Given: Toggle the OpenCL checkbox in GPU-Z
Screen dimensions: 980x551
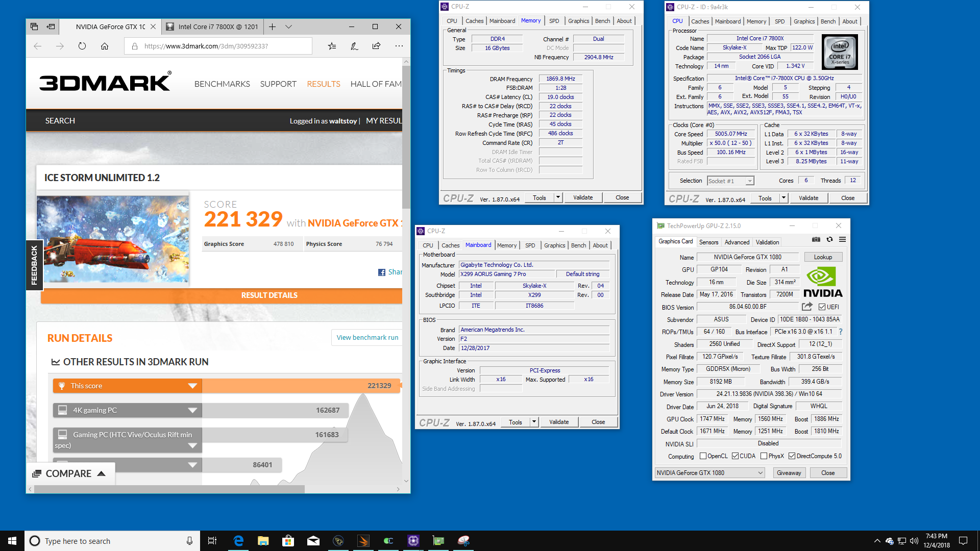Looking at the screenshot, I should 703,456.
